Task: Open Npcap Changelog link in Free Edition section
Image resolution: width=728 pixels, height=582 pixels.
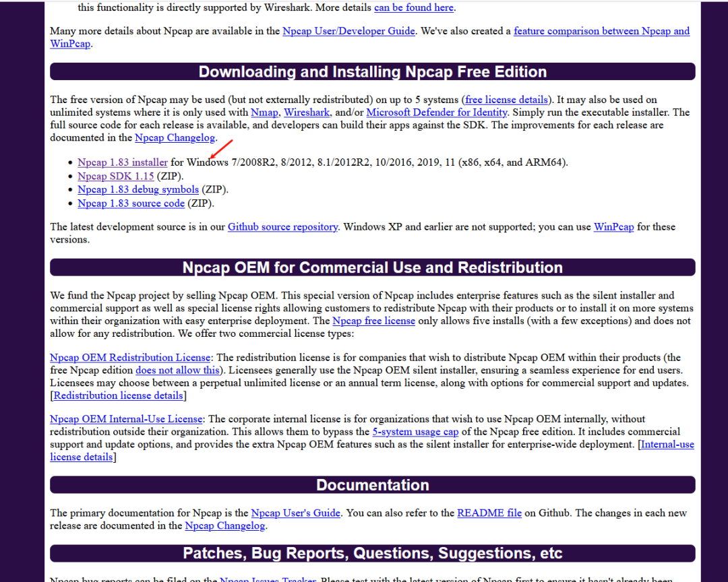Action: pos(175,138)
